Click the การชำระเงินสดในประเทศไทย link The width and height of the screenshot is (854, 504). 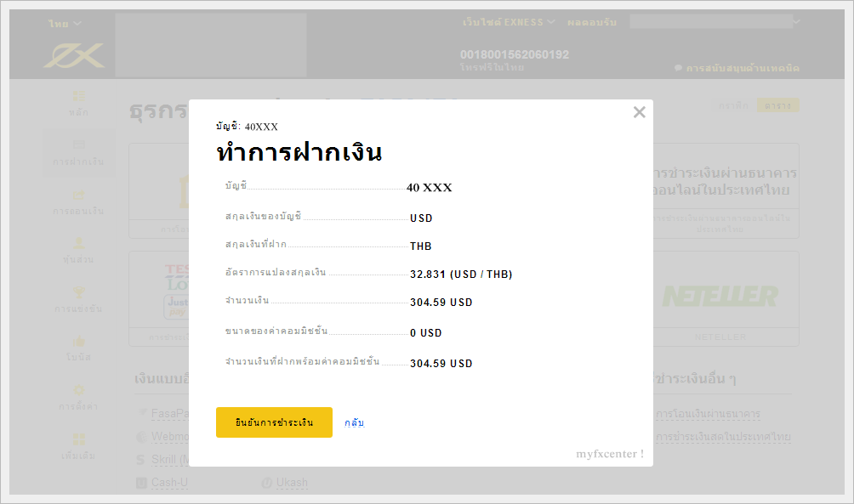(723, 437)
